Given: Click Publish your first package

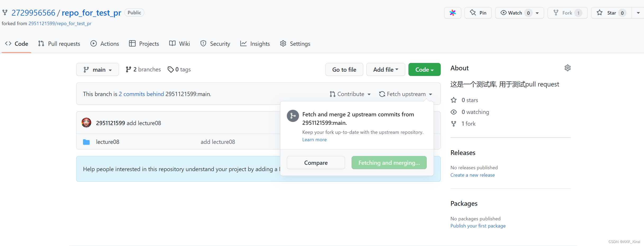Looking at the screenshot, I should pos(478,226).
